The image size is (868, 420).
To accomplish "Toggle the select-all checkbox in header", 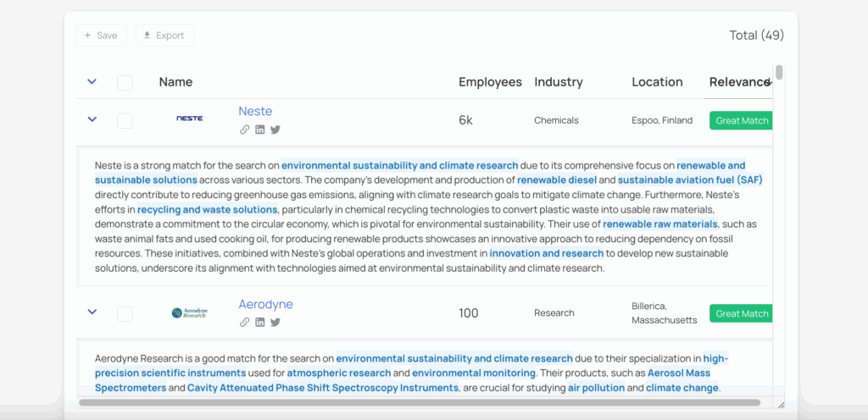I will [x=125, y=82].
